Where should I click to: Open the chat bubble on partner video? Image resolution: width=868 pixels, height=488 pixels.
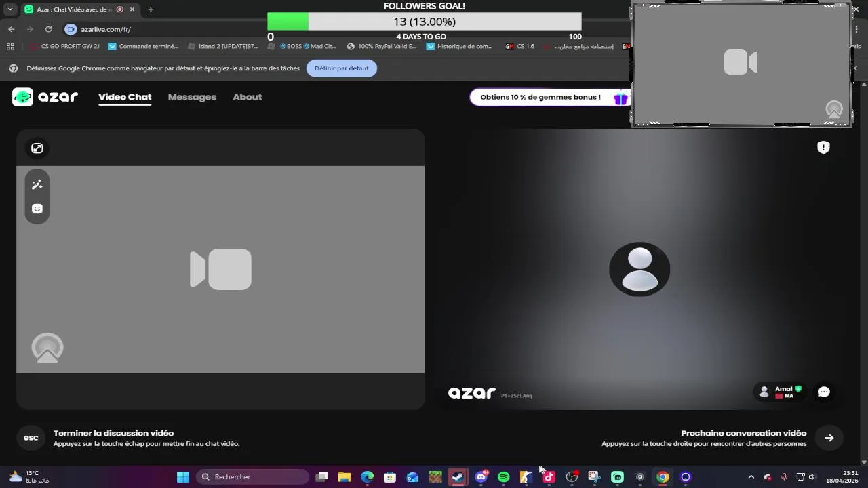click(824, 392)
